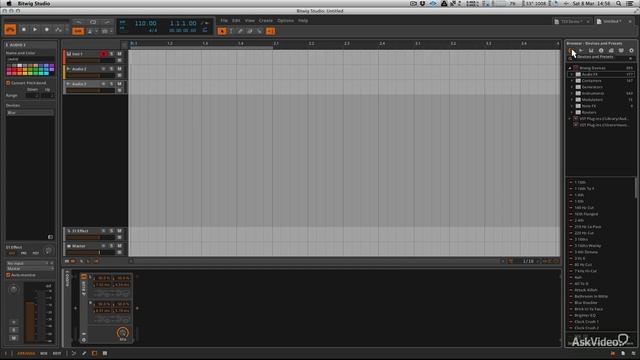Screen dimensions: 640x360
Task: Expand the Generators folder
Action: (x=572, y=87)
